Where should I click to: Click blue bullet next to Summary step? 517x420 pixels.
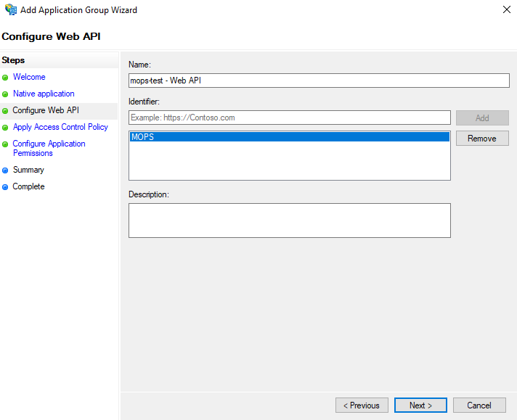click(6, 170)
